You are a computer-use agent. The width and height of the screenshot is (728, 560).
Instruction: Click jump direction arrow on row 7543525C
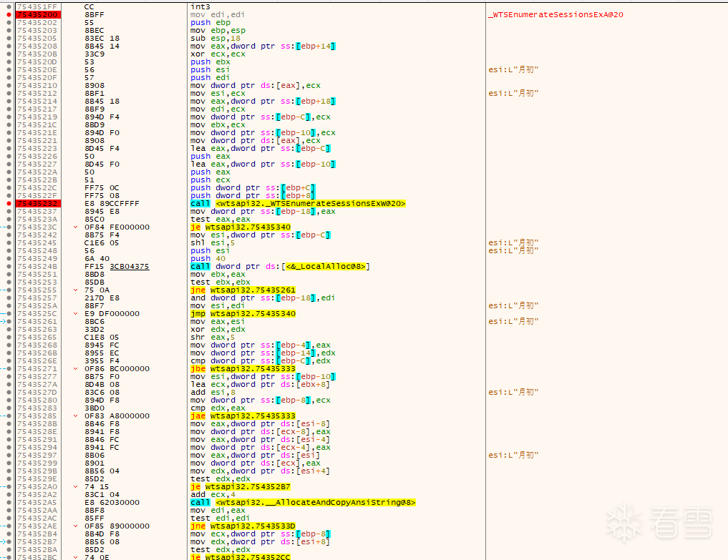click(76, 314)
